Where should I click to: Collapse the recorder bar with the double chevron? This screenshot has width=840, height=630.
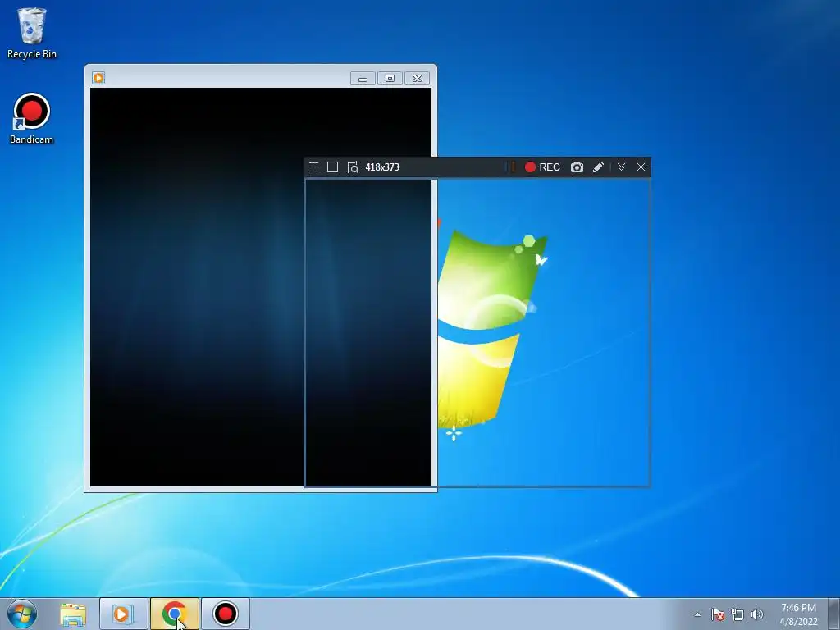click(x=622, y=167)
